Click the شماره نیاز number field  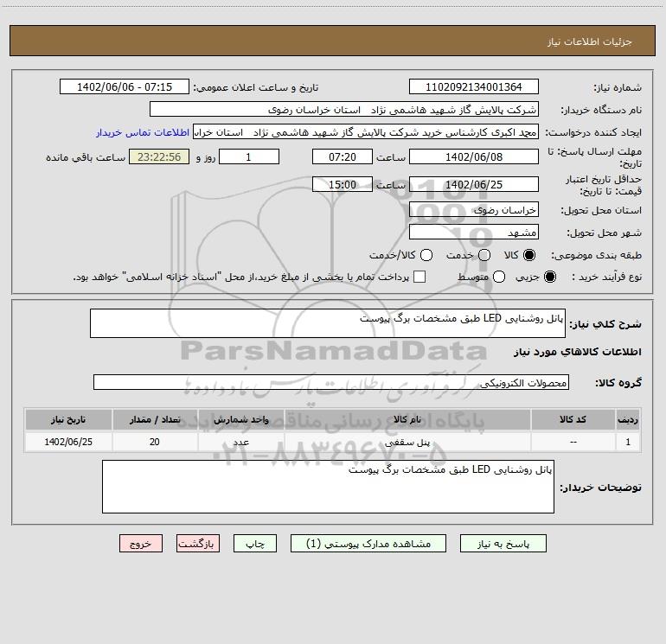(x=474, y=87)
